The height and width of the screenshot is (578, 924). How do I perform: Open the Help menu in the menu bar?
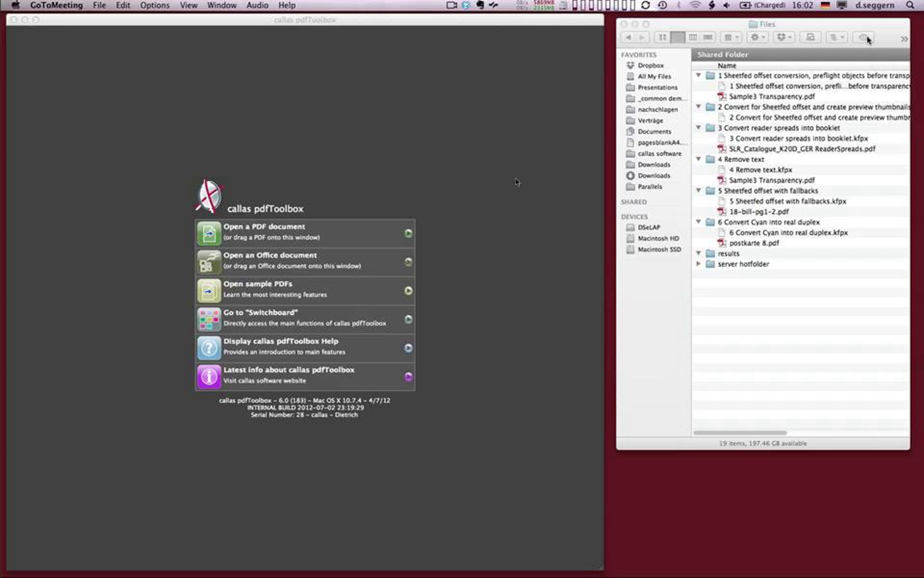coord(287,5)
